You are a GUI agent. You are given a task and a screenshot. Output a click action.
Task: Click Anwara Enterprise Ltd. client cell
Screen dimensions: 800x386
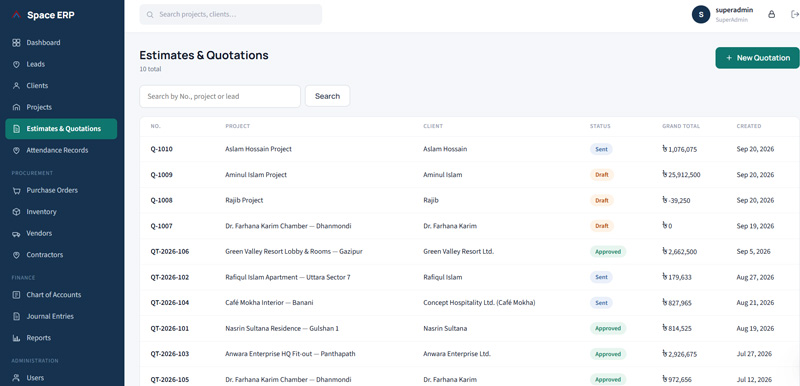[457, 354]
